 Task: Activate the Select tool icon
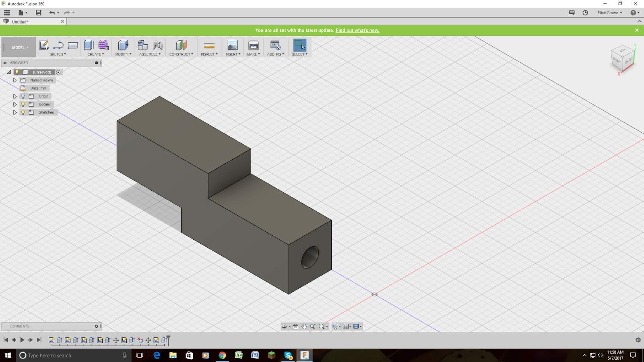(299, 45)
